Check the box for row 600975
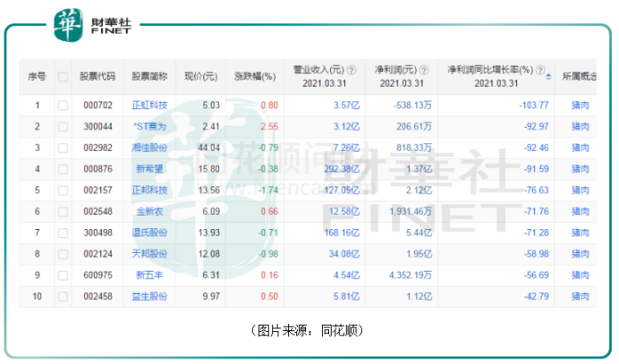 click(x=63, y=275)
